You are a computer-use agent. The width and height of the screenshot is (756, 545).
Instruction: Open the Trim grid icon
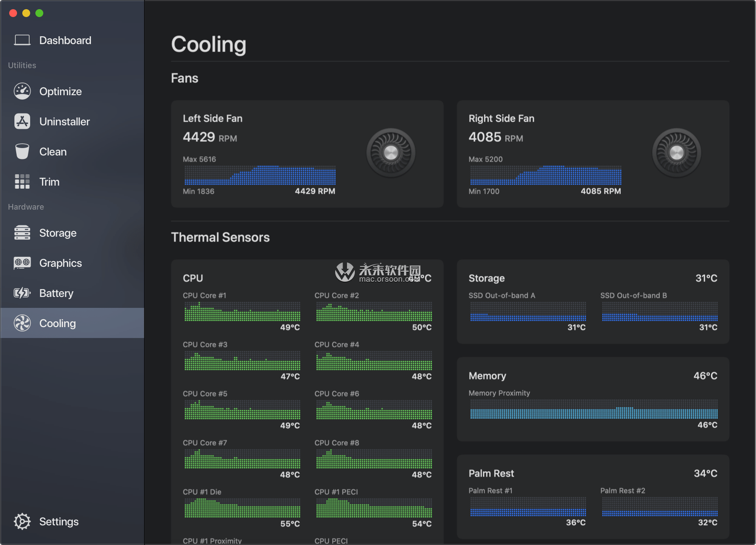(22, 182)
